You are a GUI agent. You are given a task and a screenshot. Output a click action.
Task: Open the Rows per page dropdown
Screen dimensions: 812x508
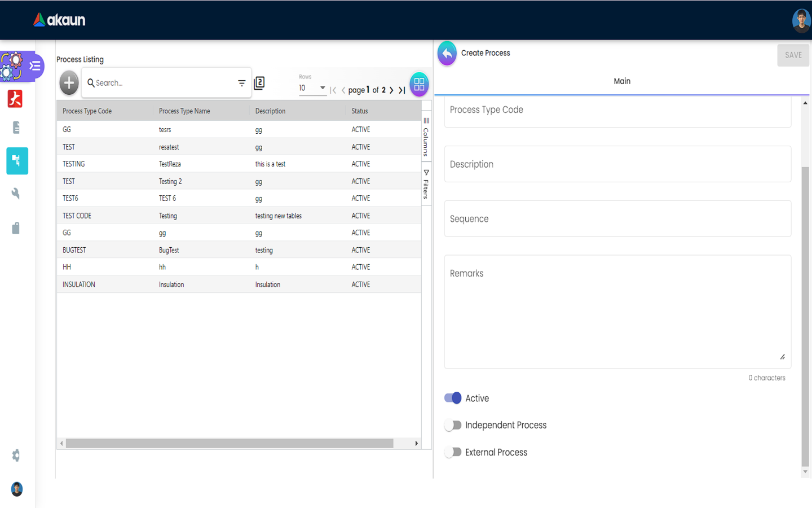point(312,88)
